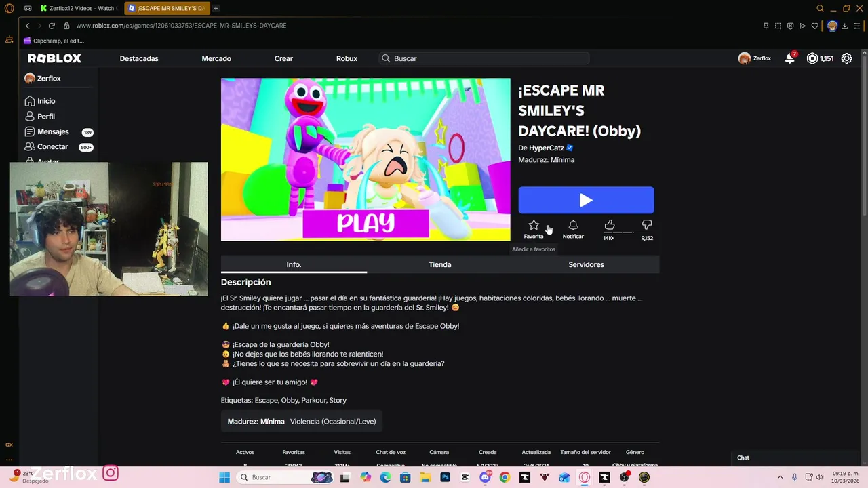
Task: Open Mercado in the Roblox nav
Action: coord(216,58)
